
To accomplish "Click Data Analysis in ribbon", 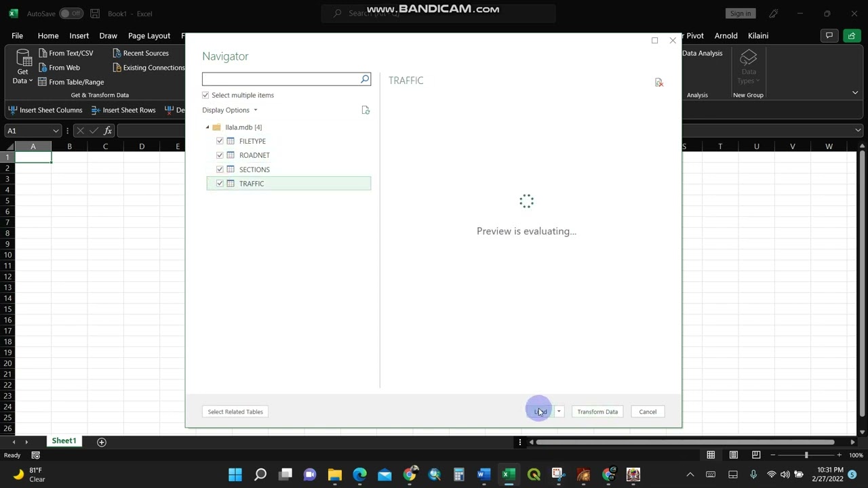I will [x=702, y=53].
